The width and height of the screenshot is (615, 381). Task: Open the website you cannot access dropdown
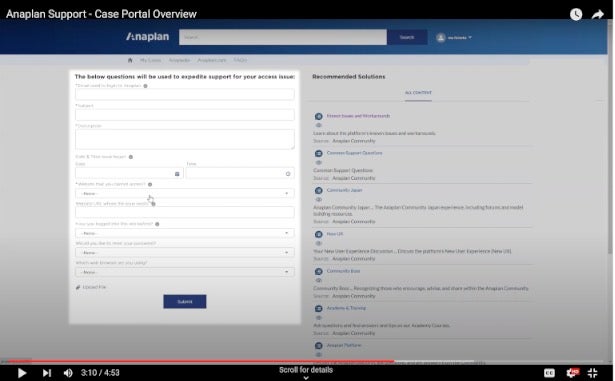pyautogui.click(x=185, y=193)
